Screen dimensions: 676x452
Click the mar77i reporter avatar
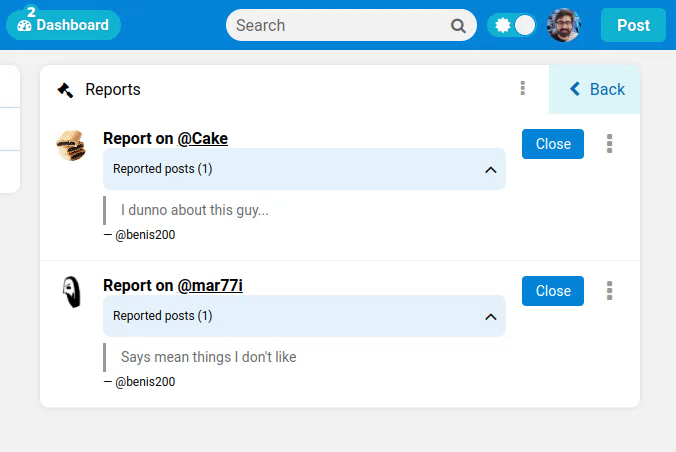(71, 292)
